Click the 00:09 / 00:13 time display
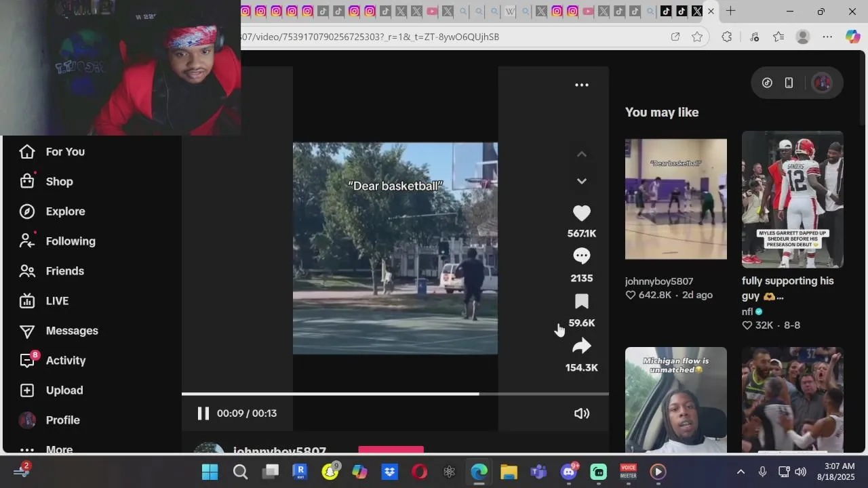This screenshot has width=868, height=488. pos(247,413)
